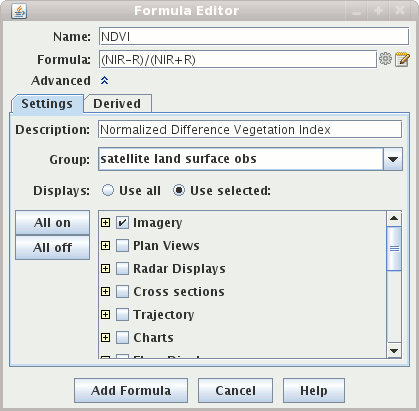
Task: Open the Group dropdown arrow
Action: [393, 159]
